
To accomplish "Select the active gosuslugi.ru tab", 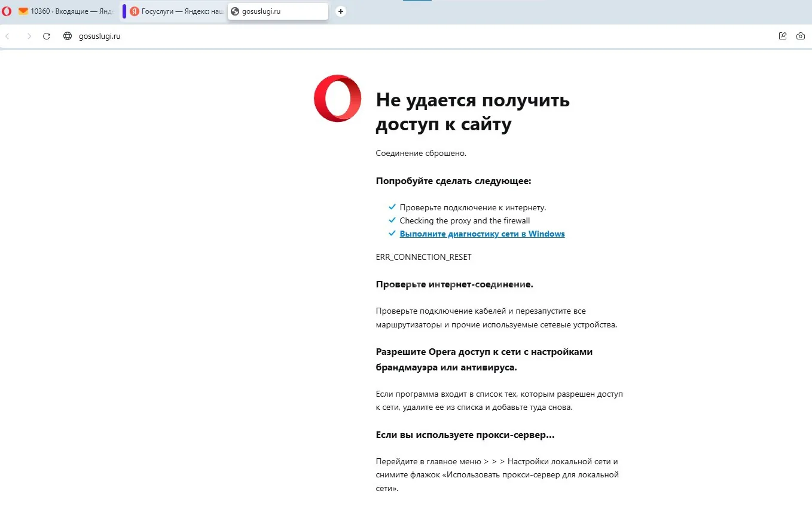I will (x=277, y=11).
